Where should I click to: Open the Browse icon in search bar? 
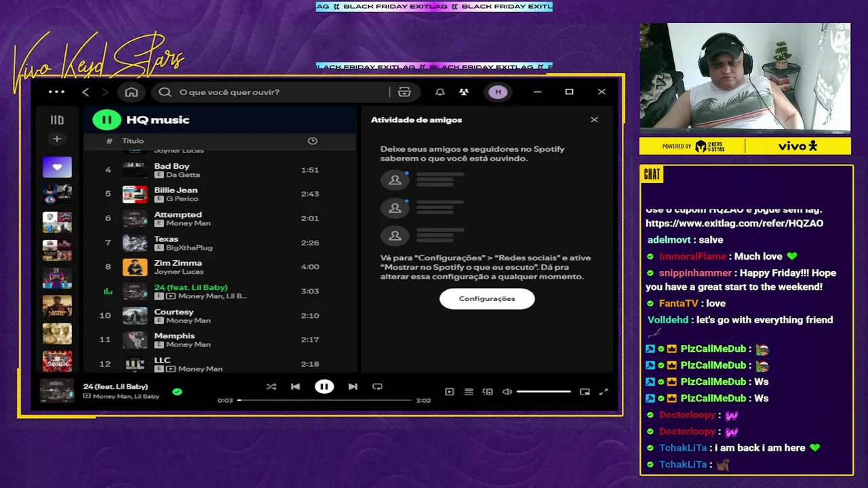tap(404, 92)
